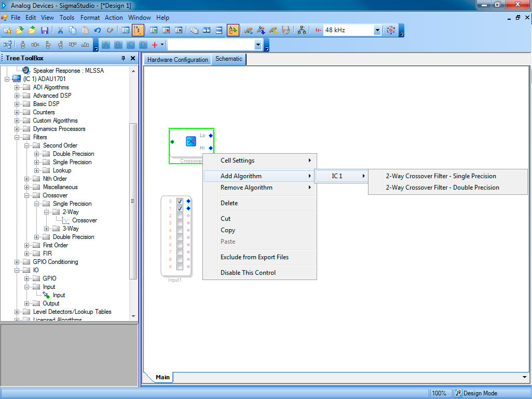Open the 48 kHz sampling rate dropdown
This screenshot has width=532, height=399.
tap(377, 31)
